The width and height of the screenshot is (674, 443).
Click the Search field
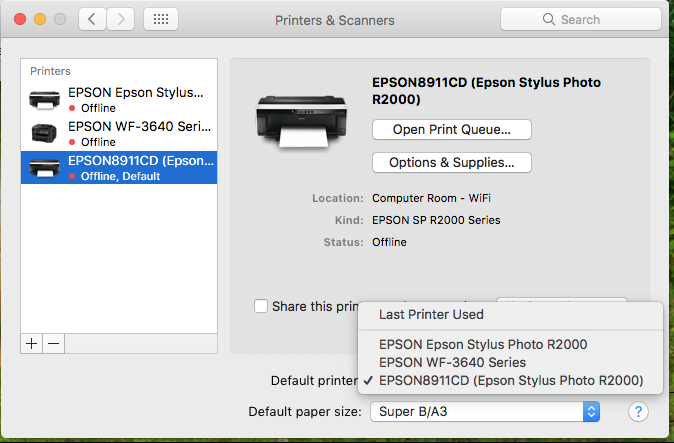pos(579,19)
